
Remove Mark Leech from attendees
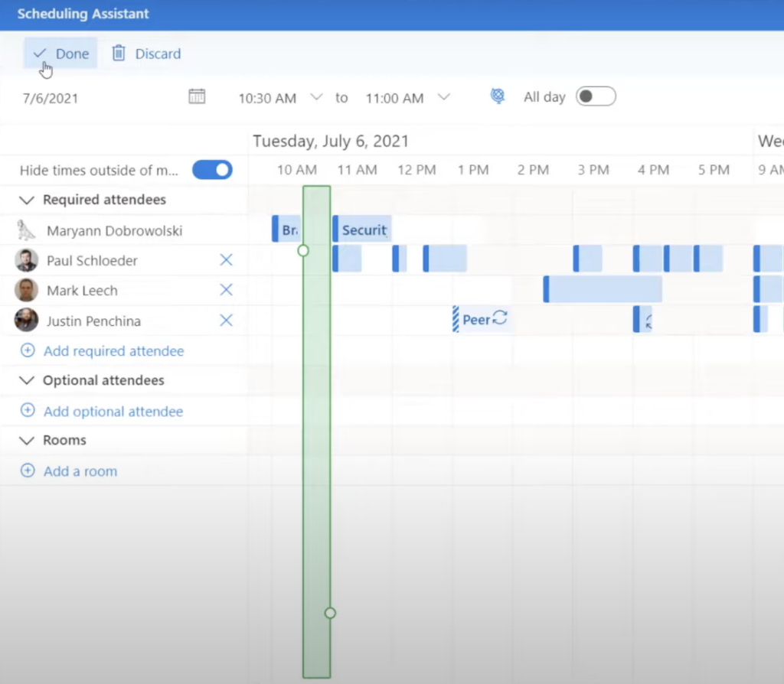[226, 290]
